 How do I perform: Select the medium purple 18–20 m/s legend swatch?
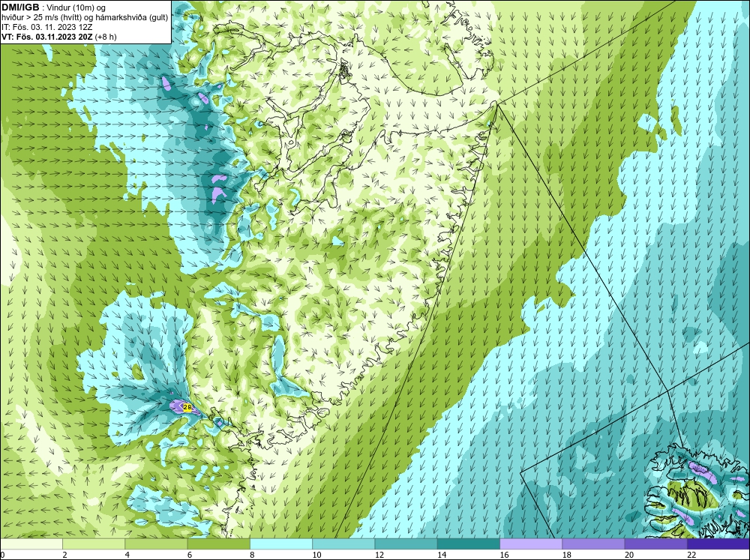[593, 544]
